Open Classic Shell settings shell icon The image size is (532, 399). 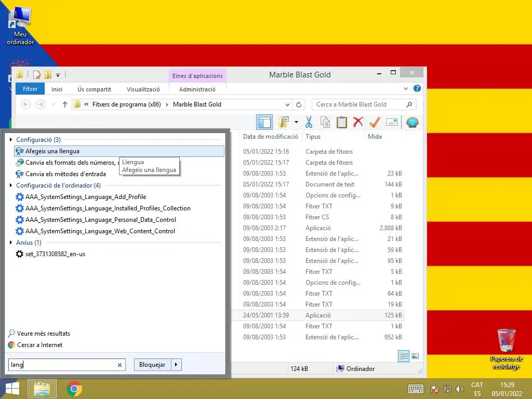(x=412, y=122)
